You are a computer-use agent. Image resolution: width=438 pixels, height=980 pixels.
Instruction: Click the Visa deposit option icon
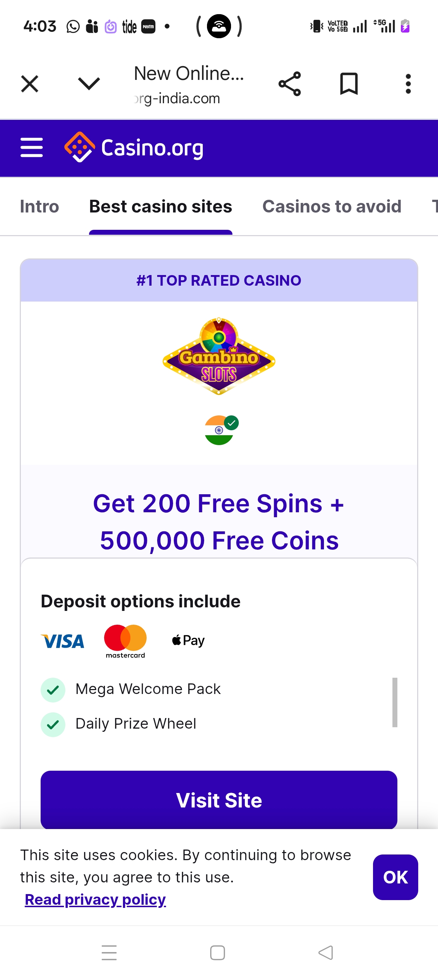(x=63, y=641)
